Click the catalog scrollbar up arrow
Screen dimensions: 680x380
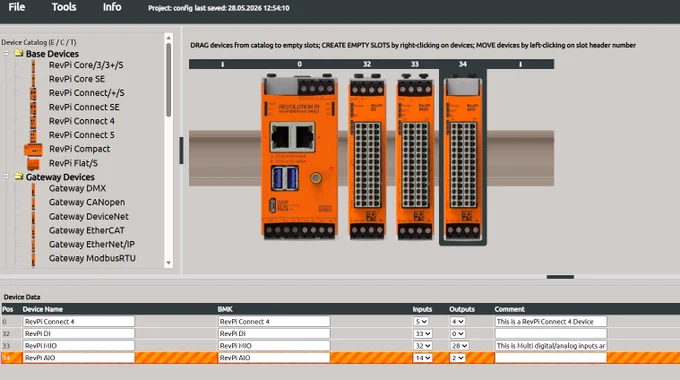169,38
